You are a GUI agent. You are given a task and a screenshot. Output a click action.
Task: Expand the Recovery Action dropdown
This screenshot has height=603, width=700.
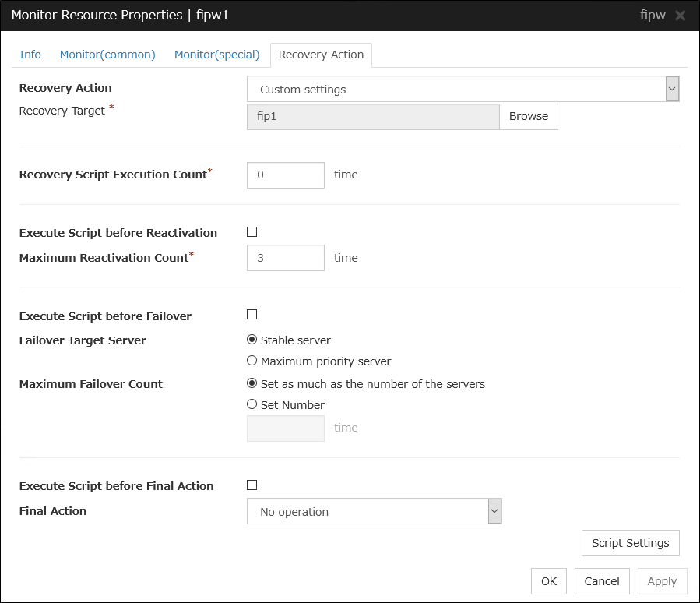coord(463,90)
